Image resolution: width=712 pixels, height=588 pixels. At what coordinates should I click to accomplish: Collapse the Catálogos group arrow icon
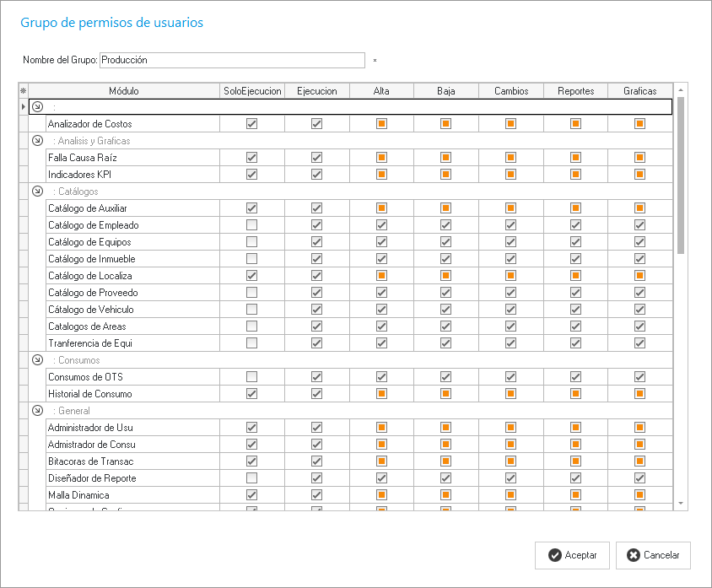tap(37, 192)
